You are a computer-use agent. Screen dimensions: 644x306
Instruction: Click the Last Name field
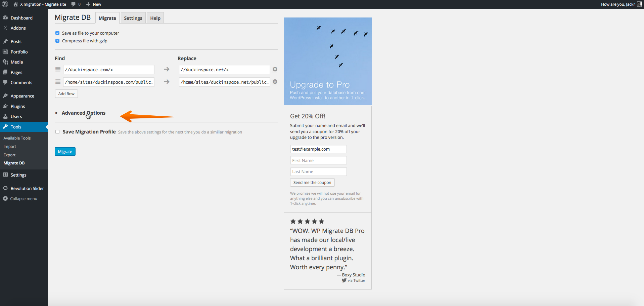[318, 171]
